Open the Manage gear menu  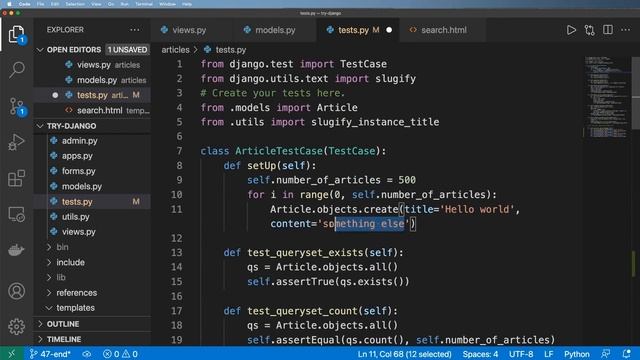(16, 327)
